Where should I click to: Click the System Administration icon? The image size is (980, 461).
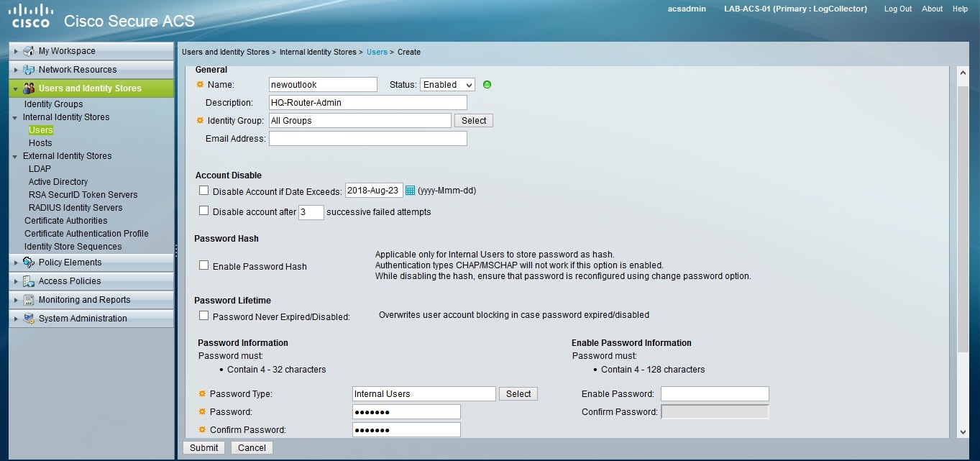pyautogui.click(x=29, y=319)
